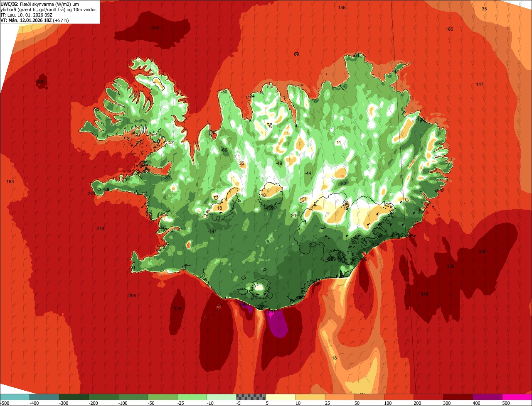Click the map value "20"

pyautogui.click(x=293, y=216)
